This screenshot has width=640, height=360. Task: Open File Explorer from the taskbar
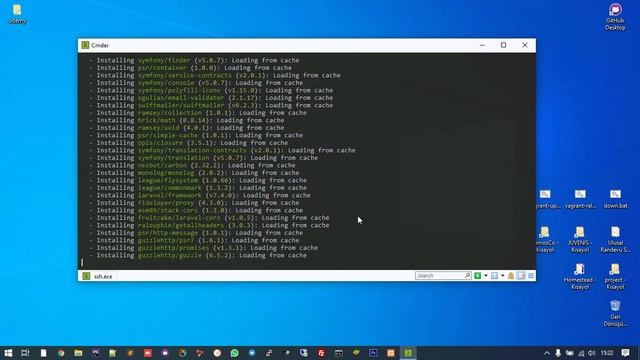pos(78,353)
